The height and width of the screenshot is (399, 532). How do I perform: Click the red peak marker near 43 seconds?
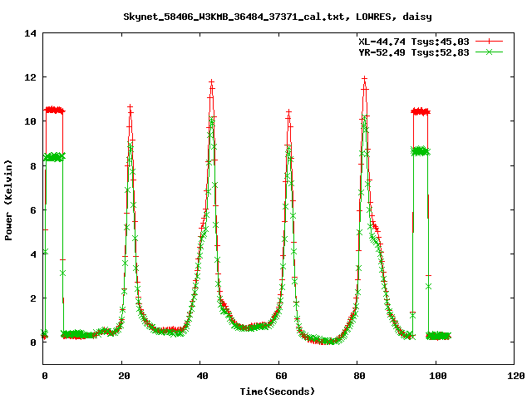(212, 82)
